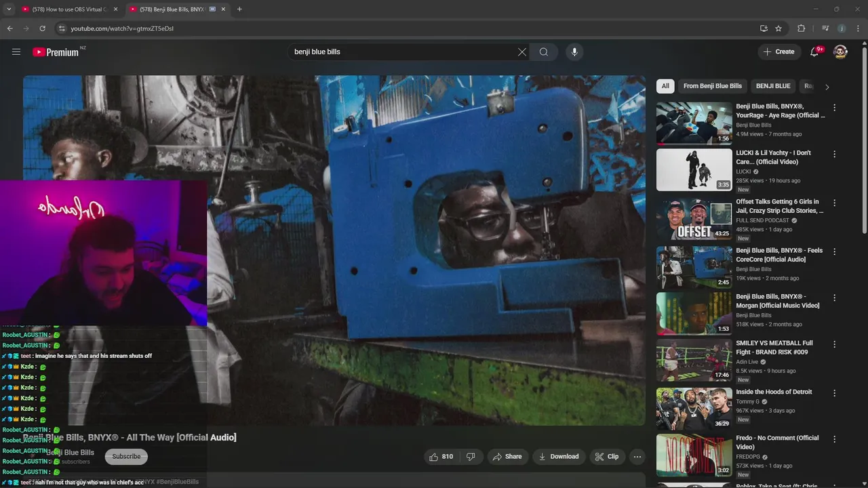
Task: Open LUCKI & Lil Yachty video thumbnail
Action: [x=694, y=169]
